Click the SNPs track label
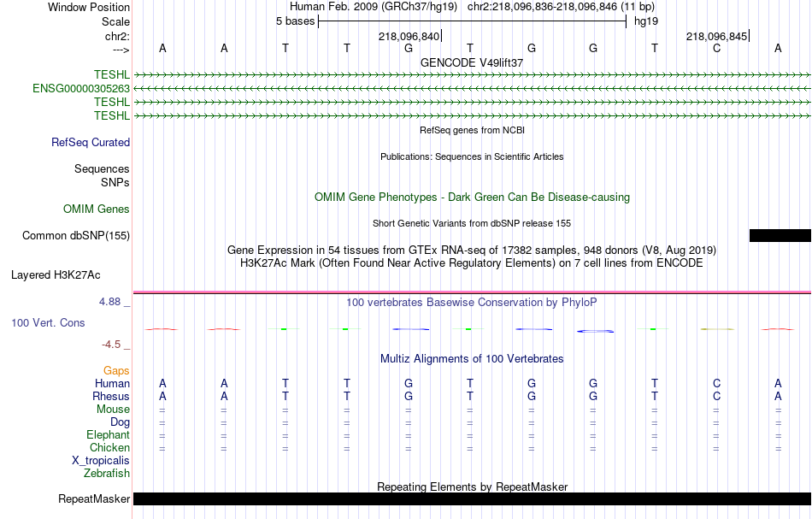The image size is (812, 519). pyautogui.click(x=115, y=182)
